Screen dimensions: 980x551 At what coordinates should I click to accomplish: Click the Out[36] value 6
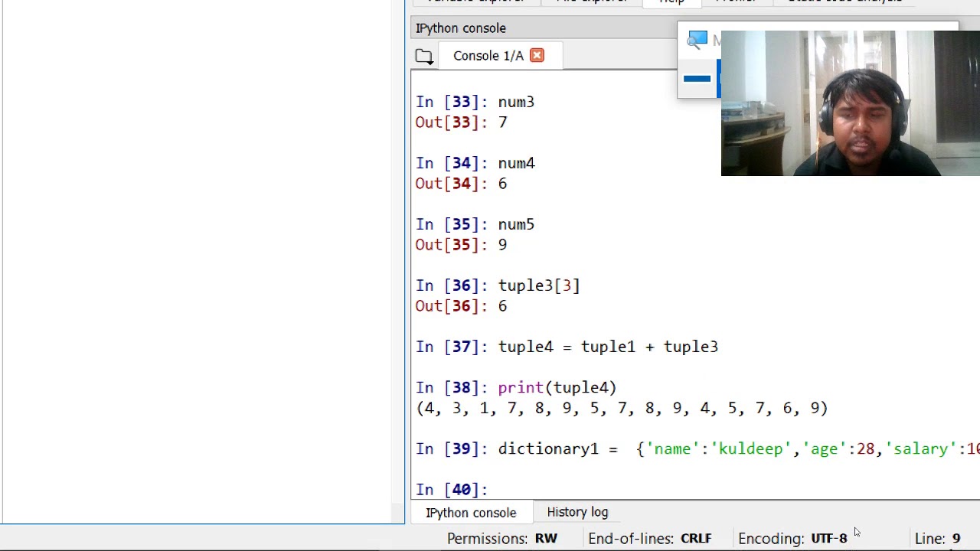coord(502,306)
